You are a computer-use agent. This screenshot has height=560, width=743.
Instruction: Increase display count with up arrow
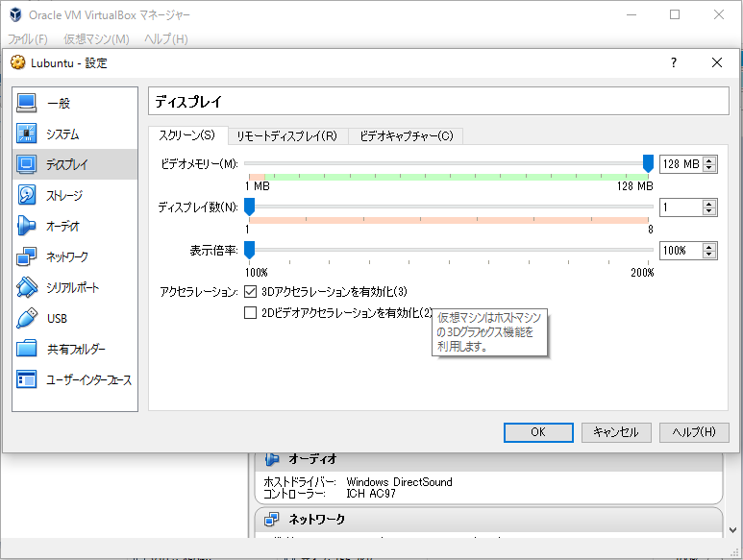(x=709, y=204)
